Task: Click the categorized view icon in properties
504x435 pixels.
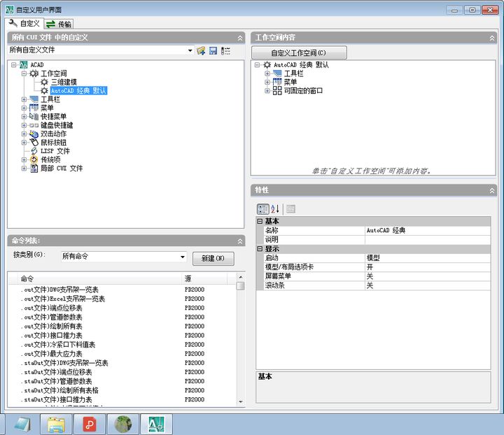Action: point(263,209)
